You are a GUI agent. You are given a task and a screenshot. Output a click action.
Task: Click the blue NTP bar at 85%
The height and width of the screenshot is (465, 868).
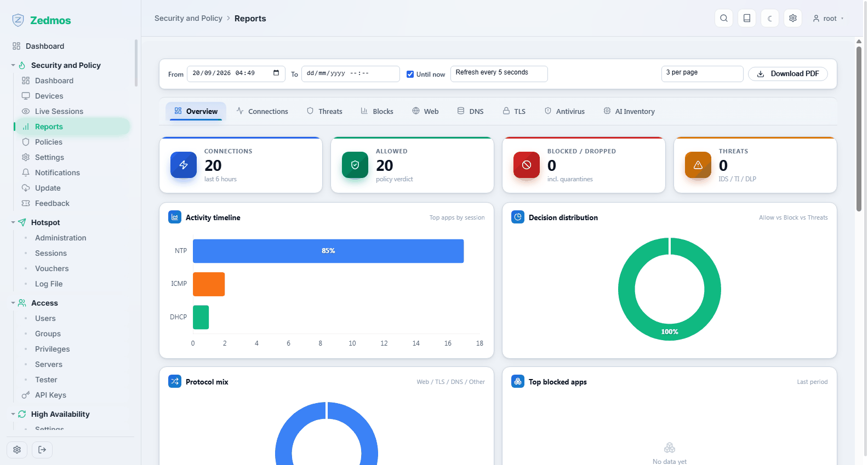[328, 251]
